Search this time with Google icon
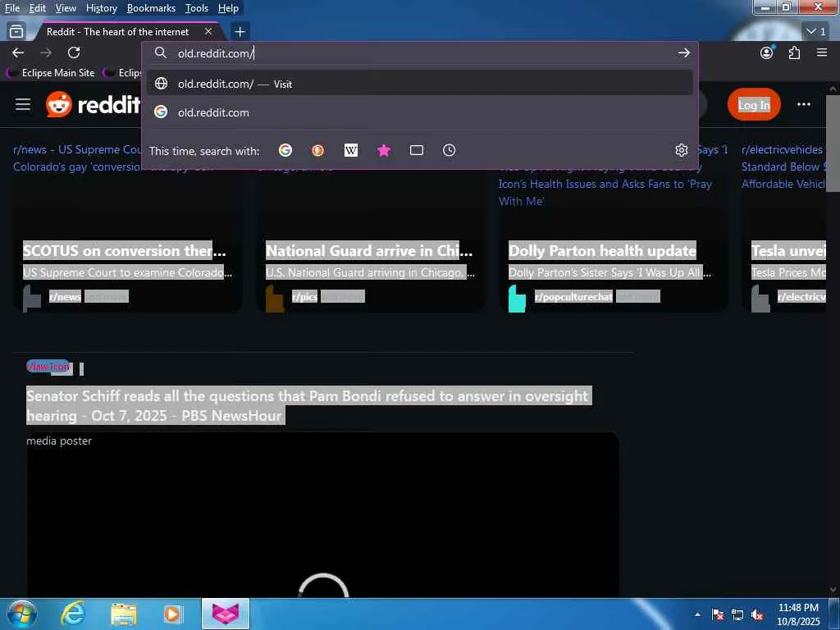This screenshot has width=840, height=630. [x=285, y=151]
